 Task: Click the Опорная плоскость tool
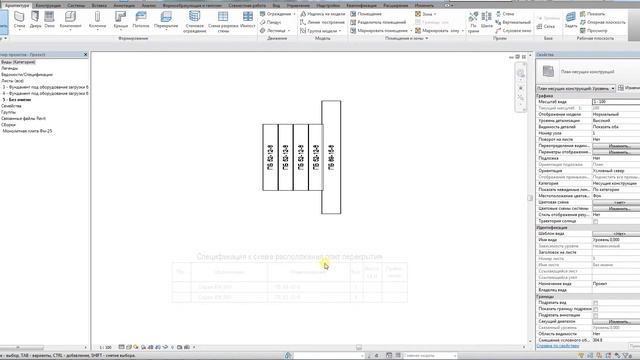click(603, 22)
